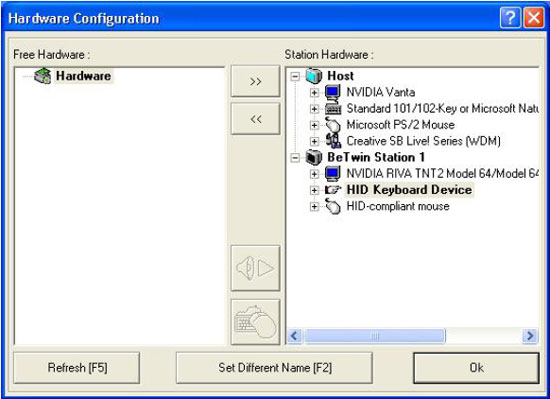Expand the NVIDIA Vanta node
Viewport: 550px width, 399px height.
tap(314, 93)
